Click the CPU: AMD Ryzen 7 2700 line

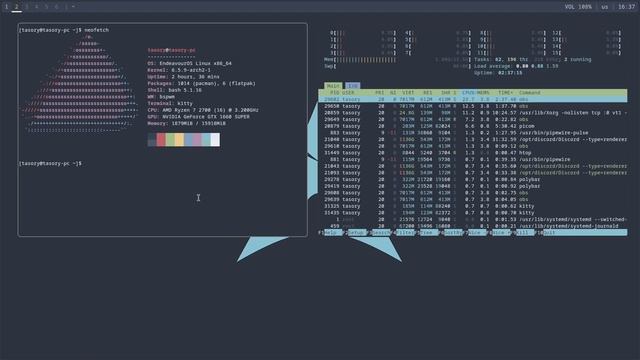coord(203,110)
